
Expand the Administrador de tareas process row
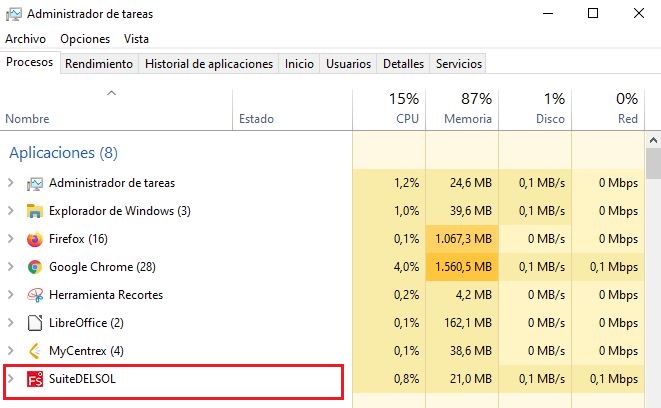click(11, 183)
